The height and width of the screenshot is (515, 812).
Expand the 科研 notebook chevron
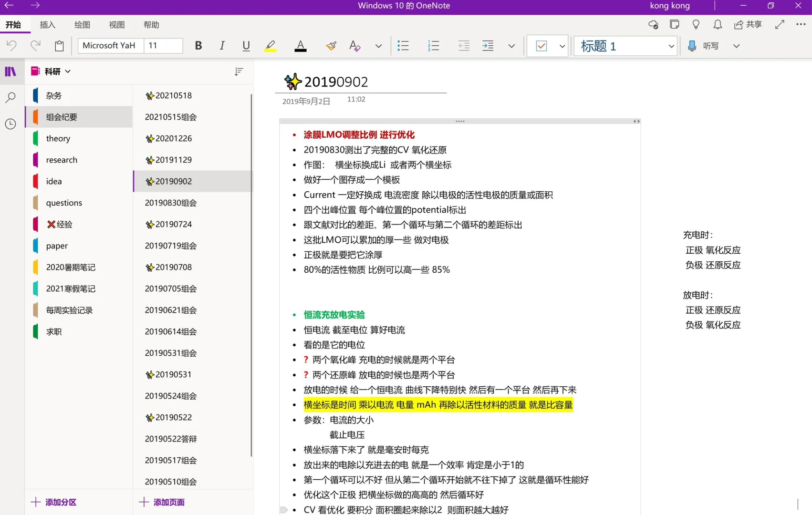click(67, 71)
